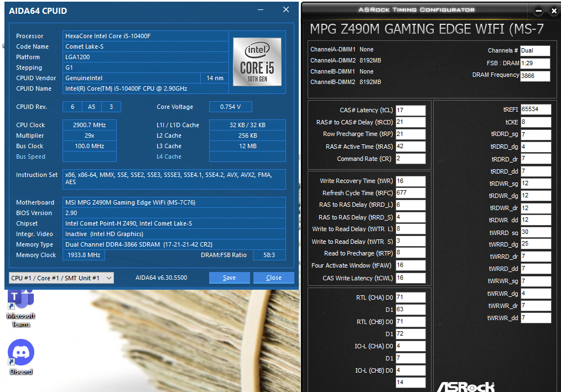561x392 pixels.
Task: Open the Discord desktop shortcut
Action: pyautogui.click(x=21, y=357)
